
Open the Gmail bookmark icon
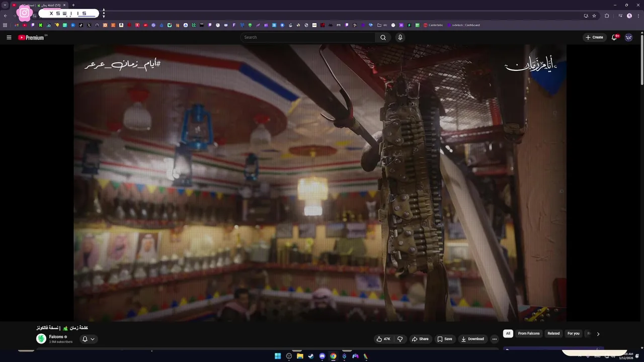click(x=17, y=25)
